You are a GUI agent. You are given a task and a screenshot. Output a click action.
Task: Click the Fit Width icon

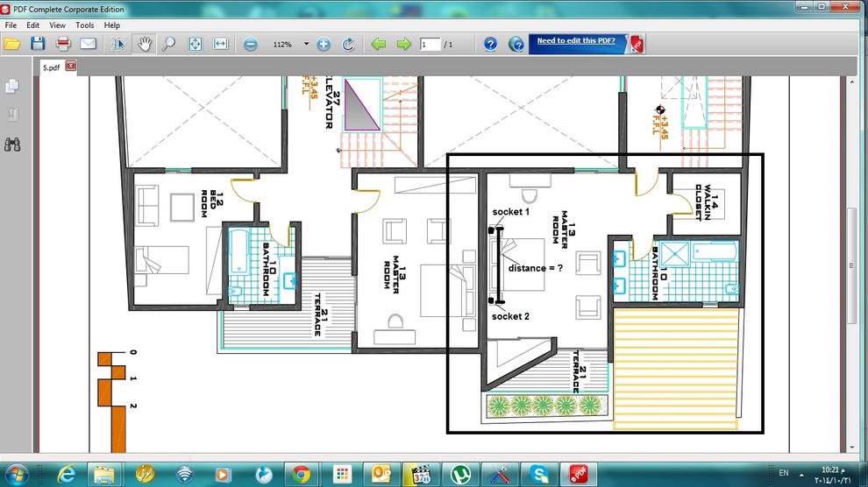[x=221, y=44]
